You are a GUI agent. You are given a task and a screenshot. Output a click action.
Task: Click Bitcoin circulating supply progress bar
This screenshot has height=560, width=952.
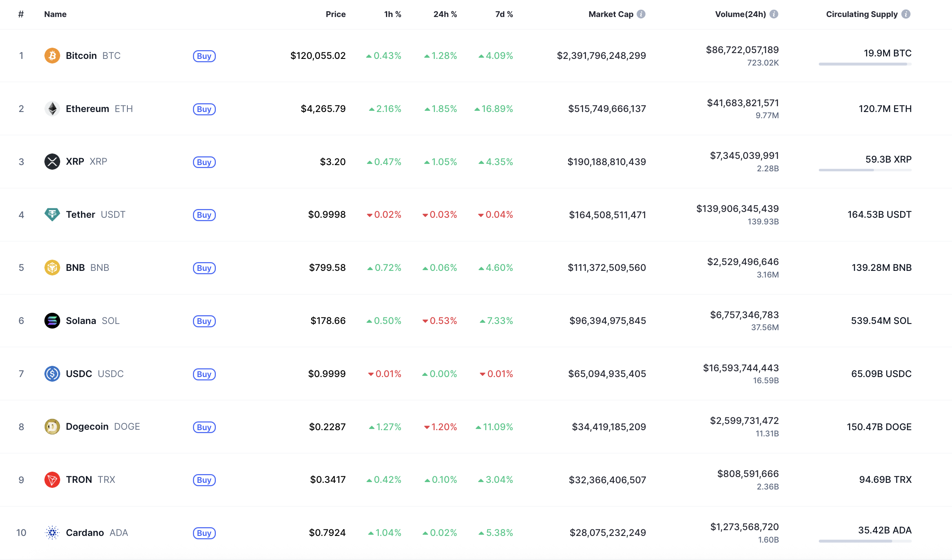pyautogui.click(x=865, y=64)
